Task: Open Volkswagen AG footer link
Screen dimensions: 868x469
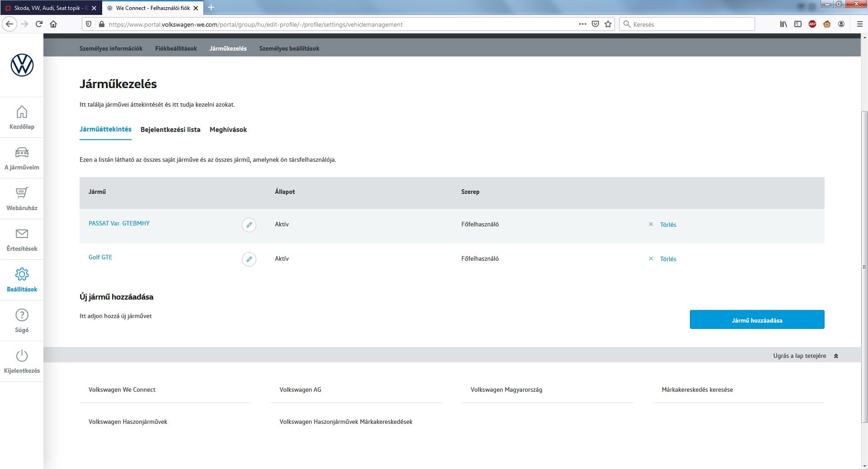Action: pos(300,389)
